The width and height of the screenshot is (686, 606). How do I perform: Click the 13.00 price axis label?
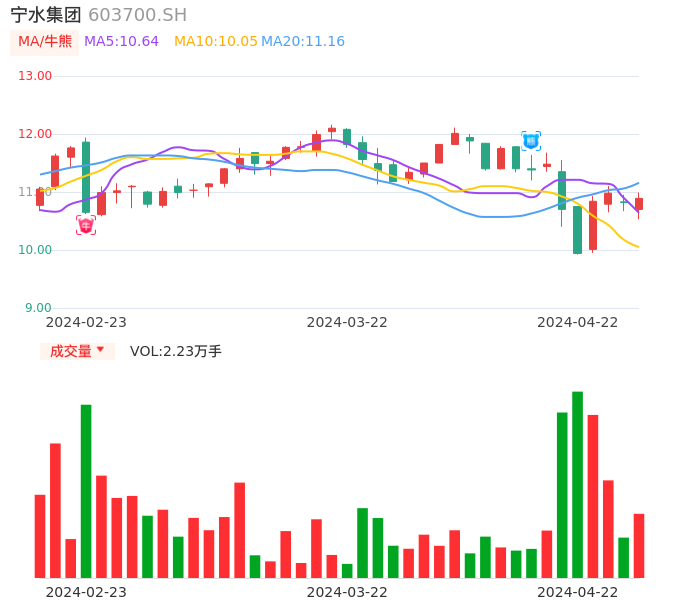point(35,76)
